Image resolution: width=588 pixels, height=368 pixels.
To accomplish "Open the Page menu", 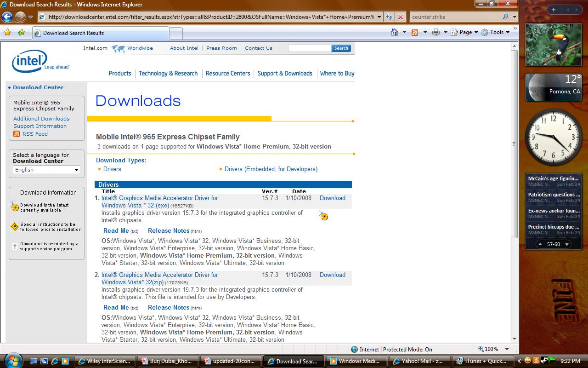I will pos(464,32).
